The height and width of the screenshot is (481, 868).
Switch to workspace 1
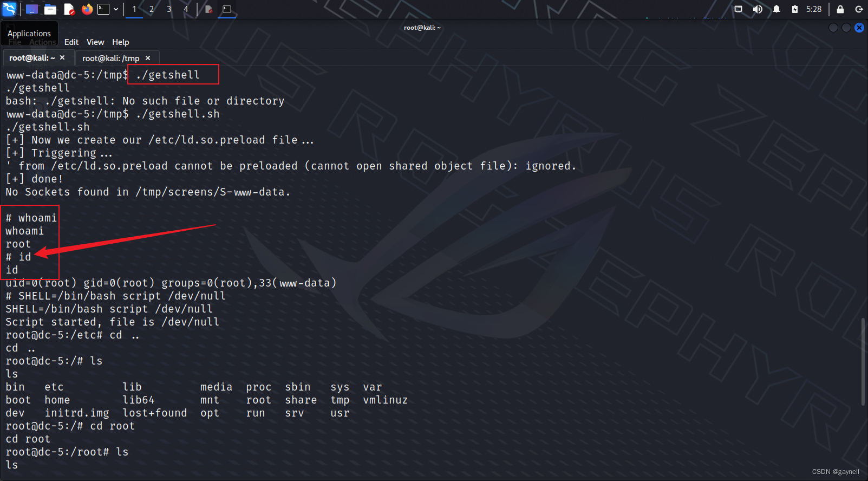134,9
